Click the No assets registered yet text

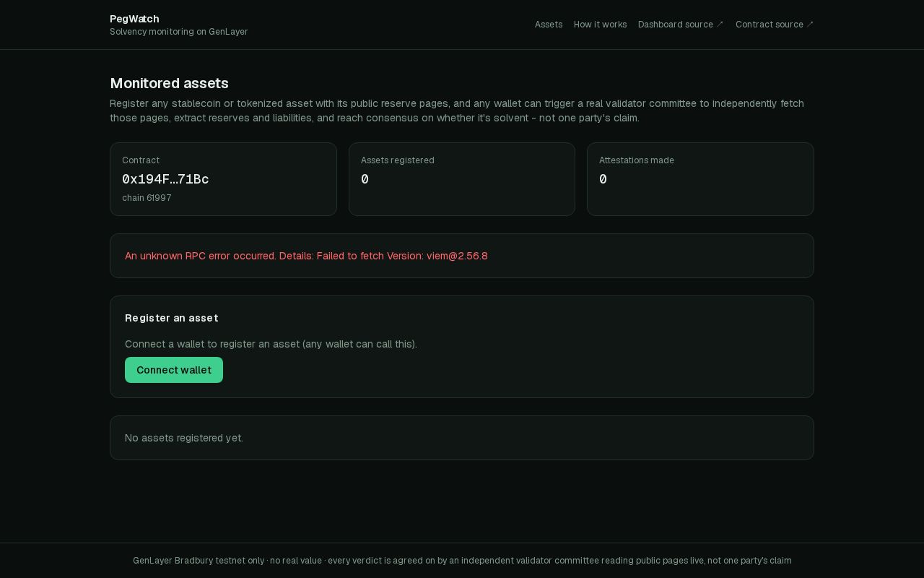tap(184, 438)
